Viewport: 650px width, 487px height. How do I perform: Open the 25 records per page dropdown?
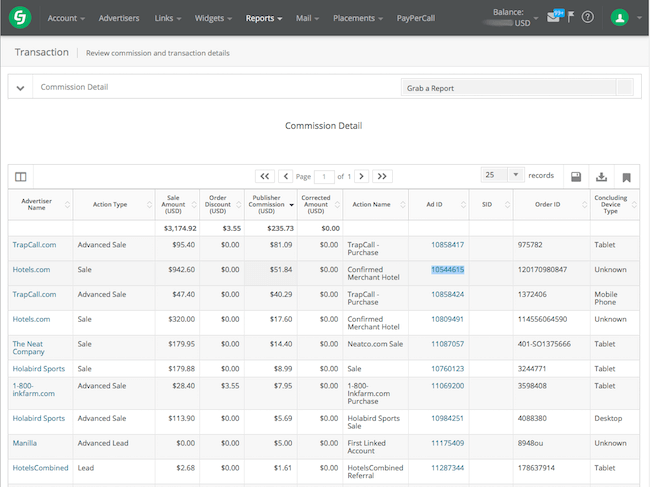503,175
